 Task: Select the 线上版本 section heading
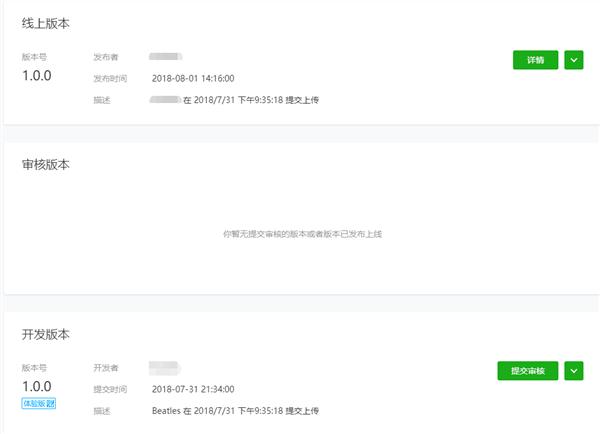[x=45, y=22]
